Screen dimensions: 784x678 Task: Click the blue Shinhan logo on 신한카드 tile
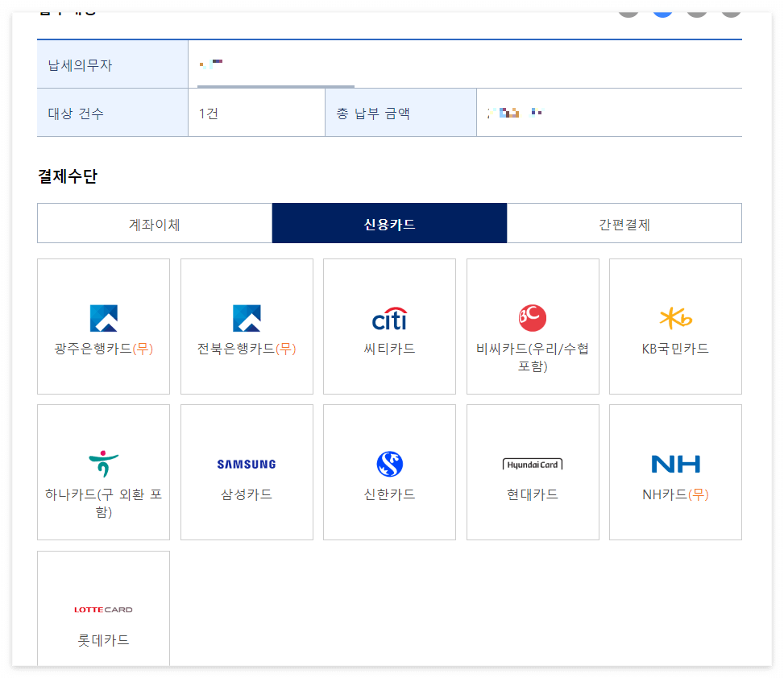(389, 464)
